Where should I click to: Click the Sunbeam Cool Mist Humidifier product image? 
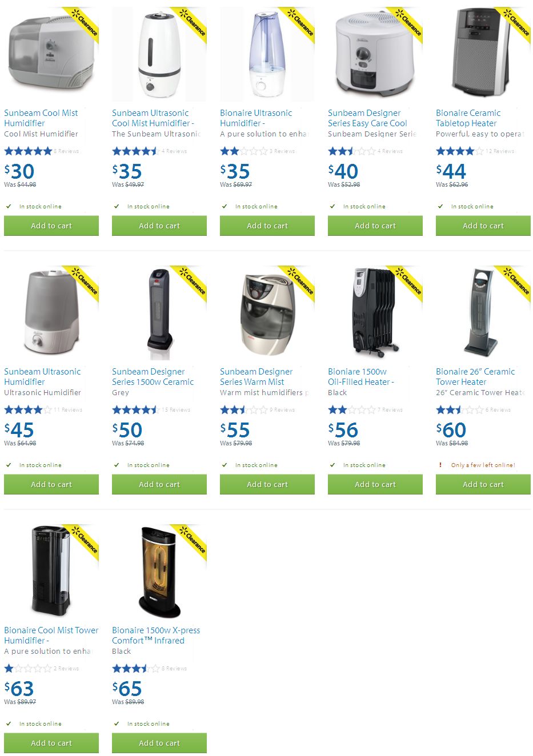[51, 54]
